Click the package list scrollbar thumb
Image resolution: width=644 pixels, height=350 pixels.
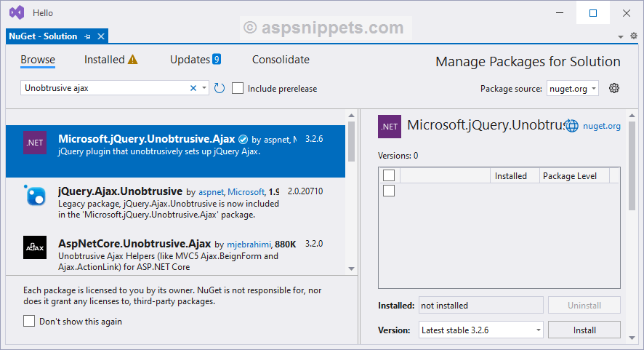coord(351,141)
